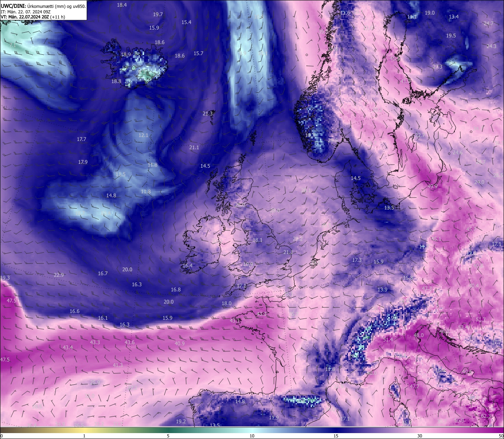Select the 18.4 value at top of map
This screenshot has height=439, width=504.
pos(122,5)
